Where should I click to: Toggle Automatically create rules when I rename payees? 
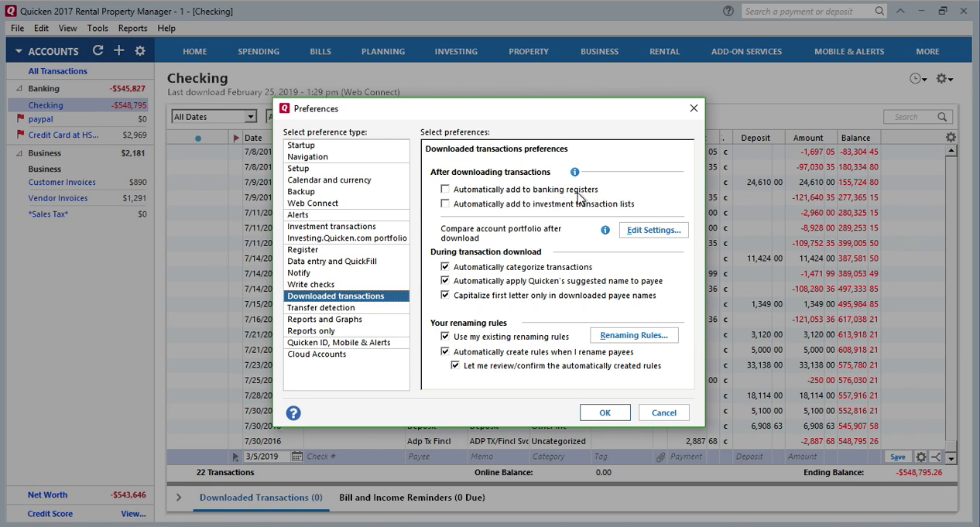[x=445, y=351]
